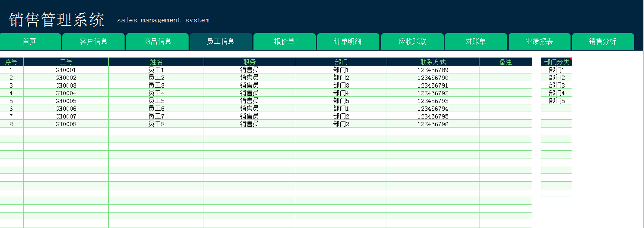Select 部门4 in the department category list
This screenshot has height=228, width=644.
tap(556, 93)
